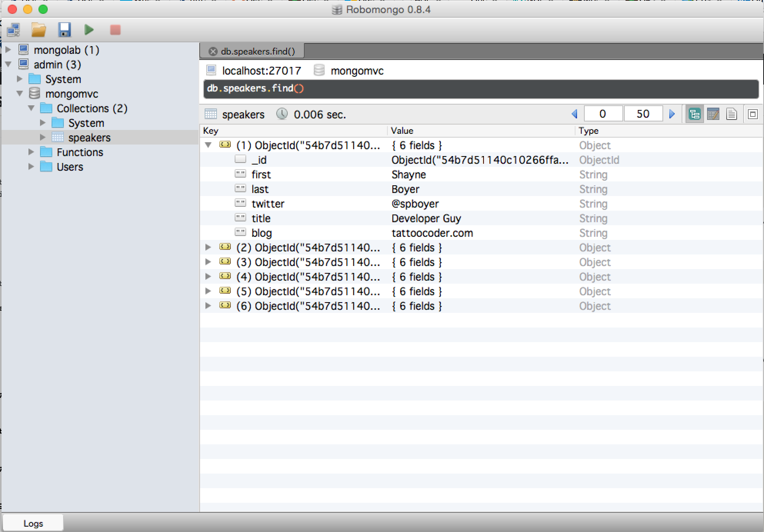764x532 pixels.
Task: Click the speakers result grid icon
Action: pos(211,114)
